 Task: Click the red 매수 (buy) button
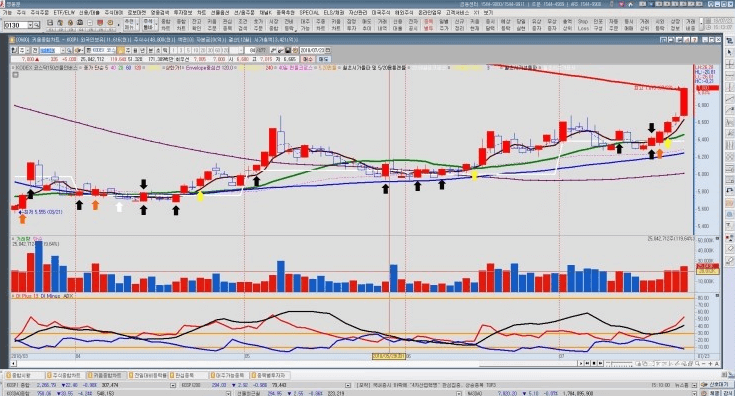[x=308, y=59]
